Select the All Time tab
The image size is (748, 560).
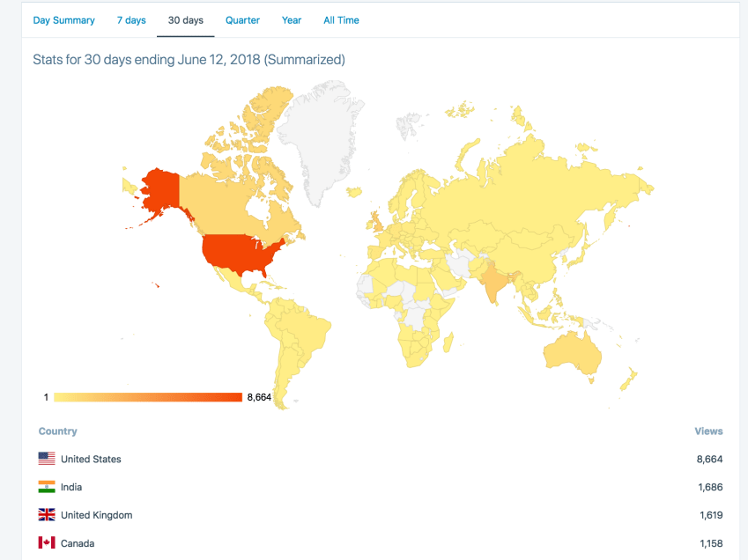pos(341,19)
